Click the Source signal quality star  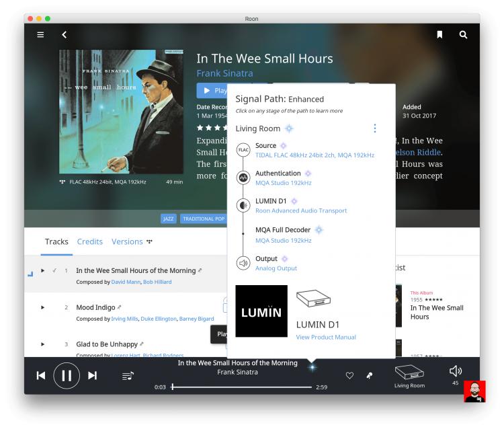tap(284, 146)
